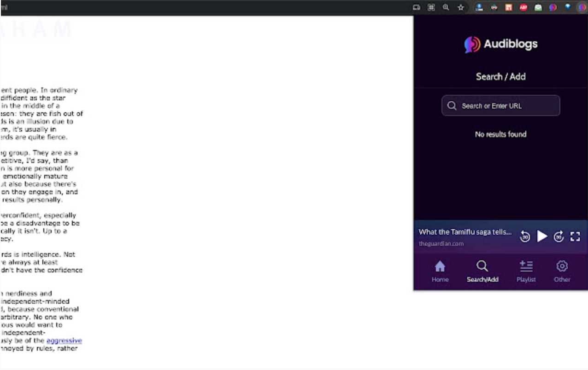
Task: Rewind audio 30 seconds
Action: pos(525,237)
